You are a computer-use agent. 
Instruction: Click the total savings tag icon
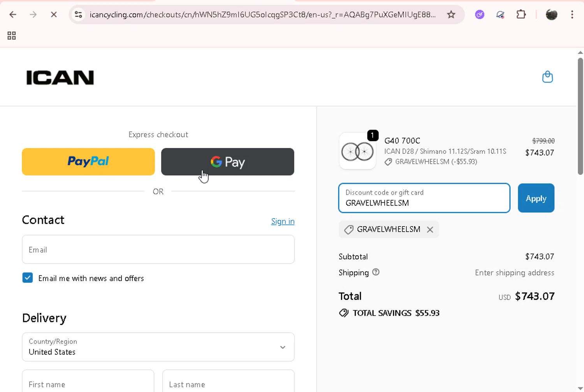coord(343,313)
